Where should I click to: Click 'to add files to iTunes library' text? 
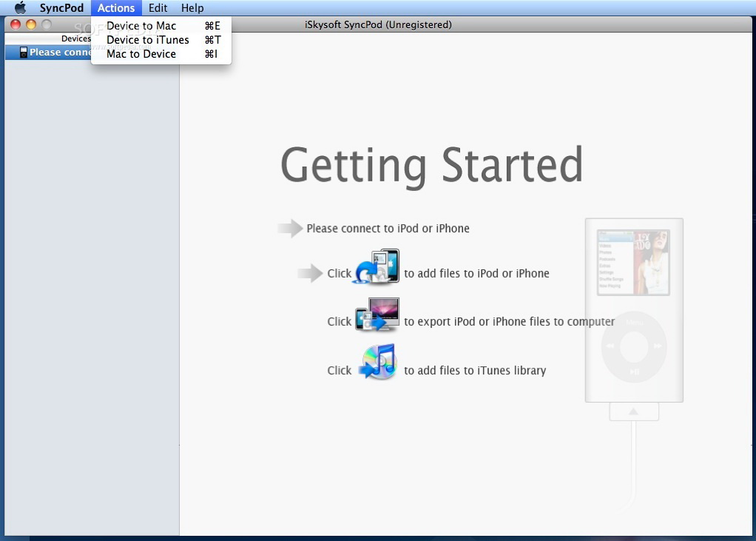click(475, 370)
